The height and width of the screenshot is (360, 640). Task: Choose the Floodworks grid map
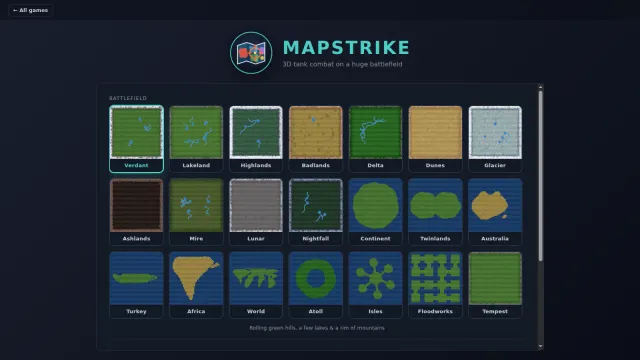click(435, 285)
